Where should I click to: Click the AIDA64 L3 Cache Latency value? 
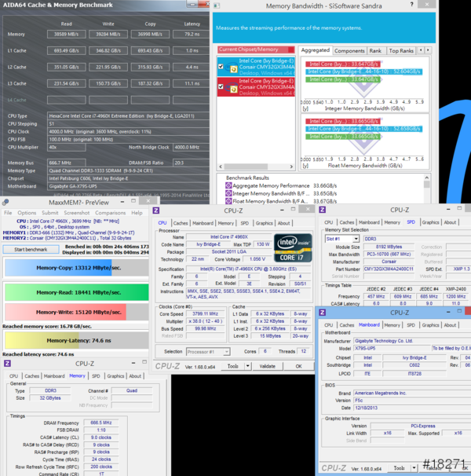coord(192,83)
